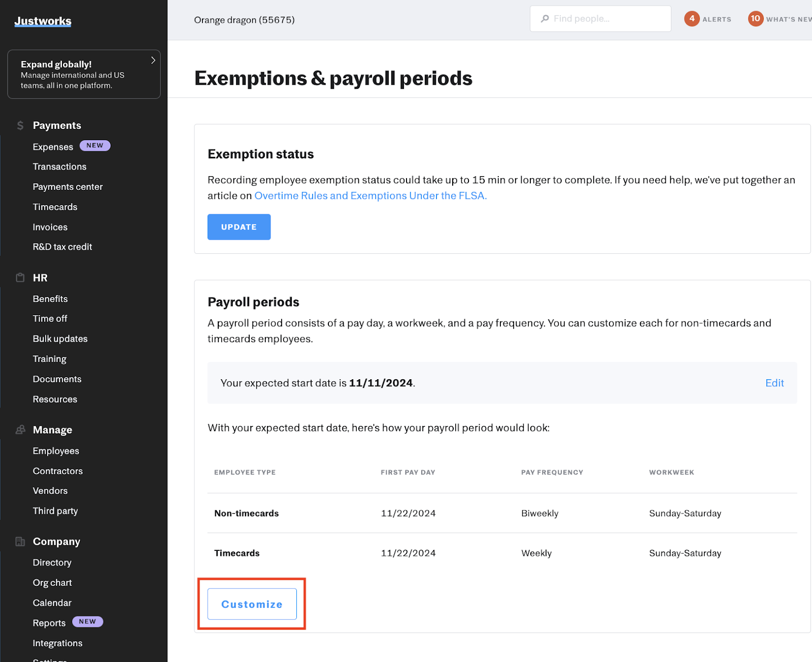Open Reports with the NEW badge
The image size is (812, 662).
[49, 622]
